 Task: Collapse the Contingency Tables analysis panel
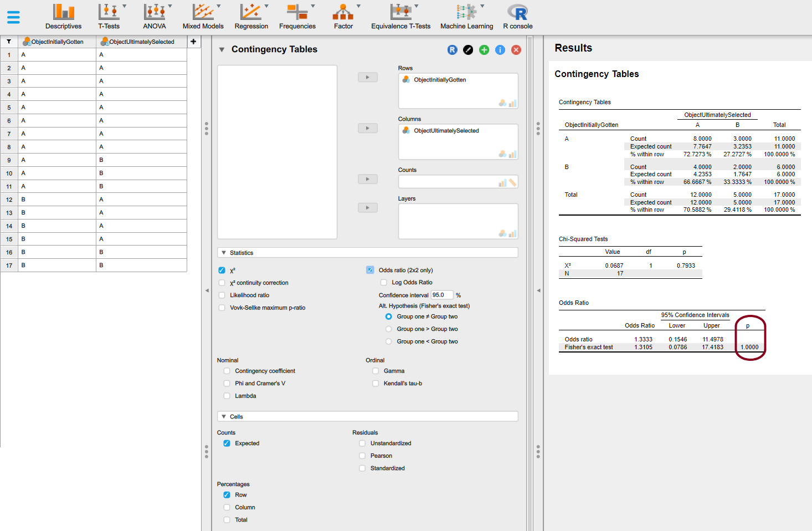222,49
